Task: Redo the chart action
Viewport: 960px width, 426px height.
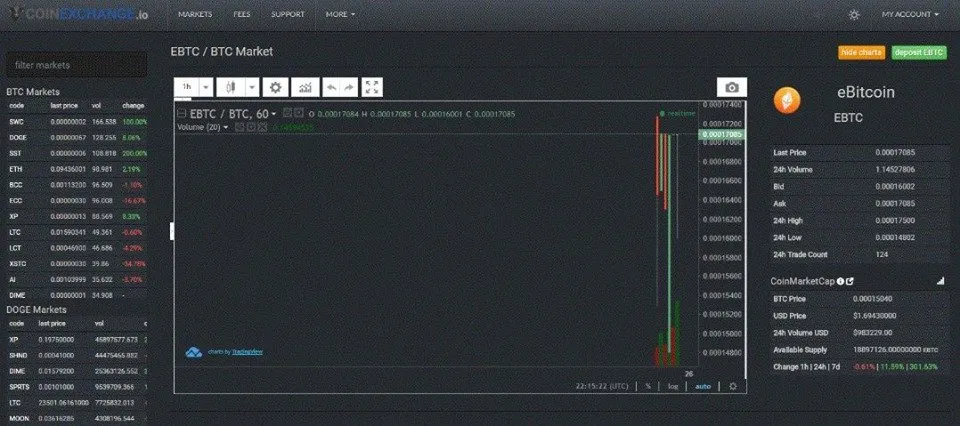Action: pos(349,88)
